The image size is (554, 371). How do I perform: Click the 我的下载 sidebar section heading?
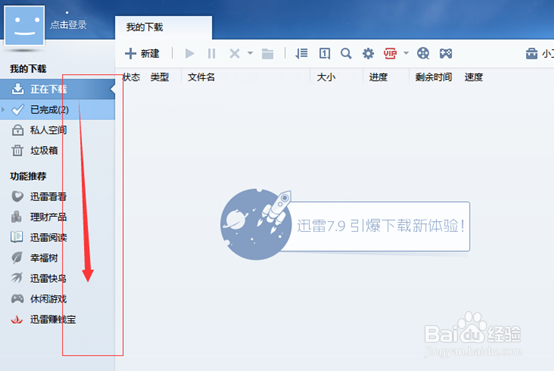pyautogui.click(x=28, y=69)
